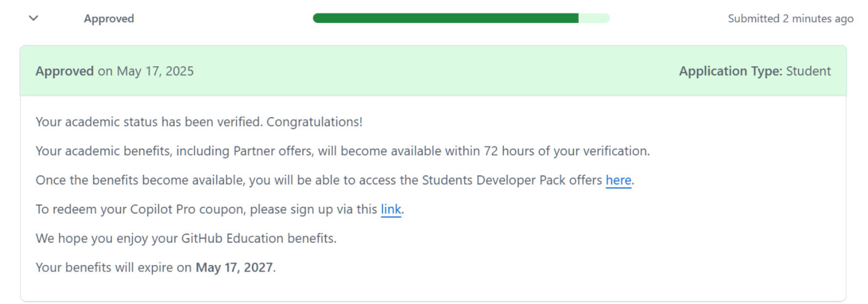Click the Your benefits will expire text
Screen dimensions: 868x304
pyautogui.click(x=113, y=268)
